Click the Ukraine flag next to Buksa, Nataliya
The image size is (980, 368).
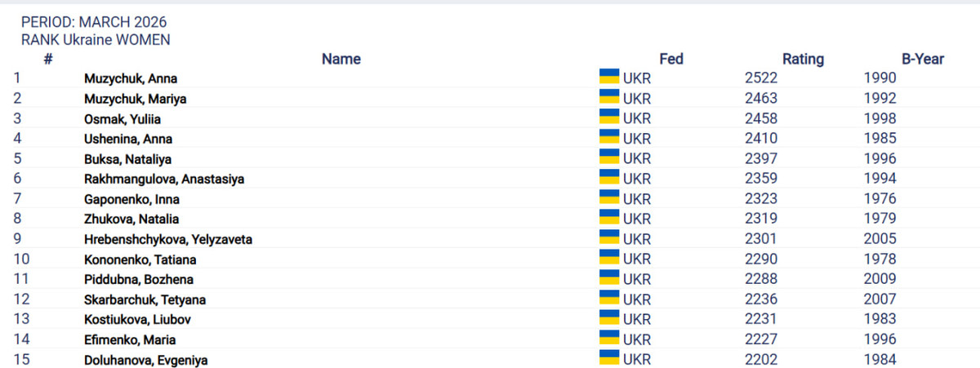[609, 157]
